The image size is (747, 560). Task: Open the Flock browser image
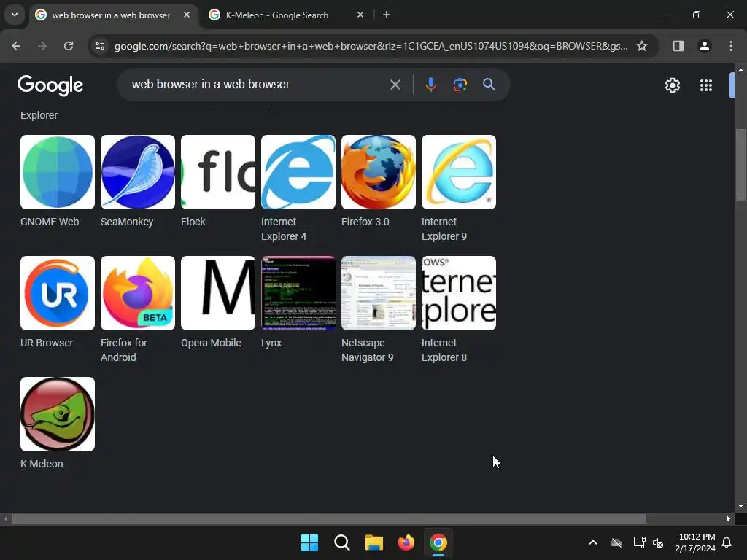click(218, 172)
